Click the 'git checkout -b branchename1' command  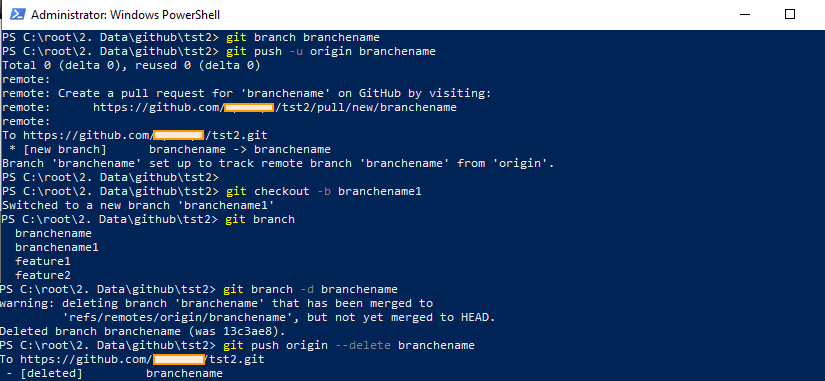pyautogui.click(x=324, y=191)
